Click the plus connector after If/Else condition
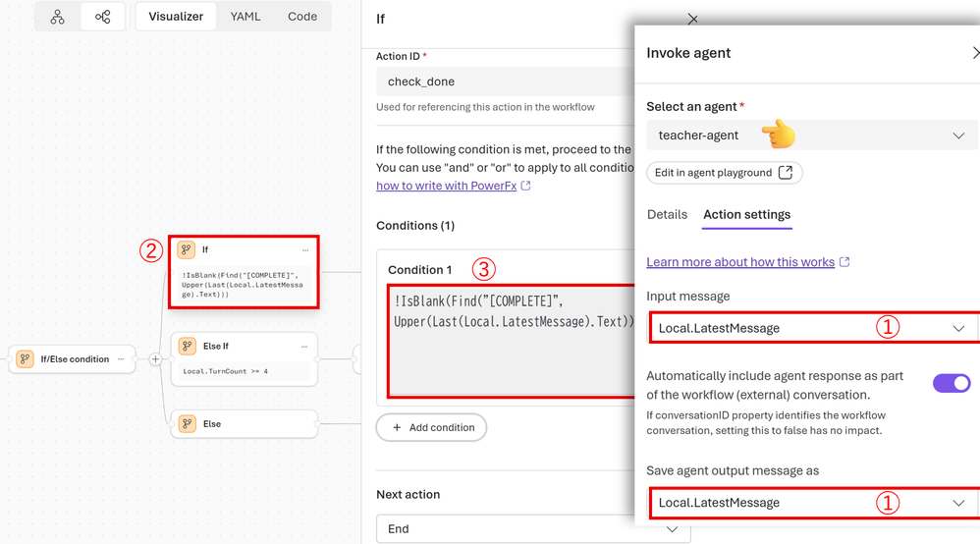The height and width of the screenshot is (544, 980). pyautogui.click(x=155, y=359)
